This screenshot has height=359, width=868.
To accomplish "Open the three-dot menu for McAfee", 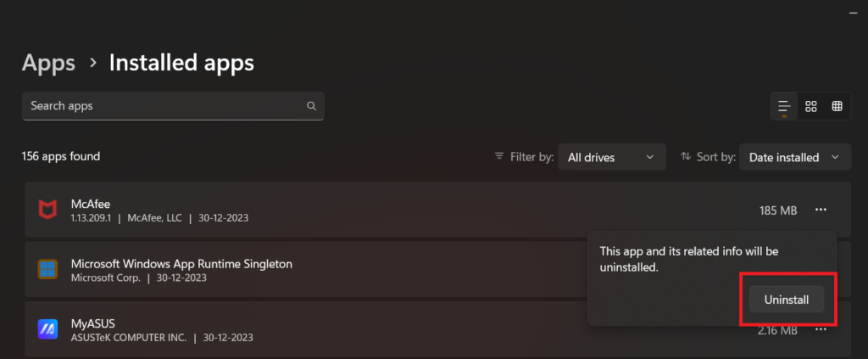I will click(x=820, y=210).
